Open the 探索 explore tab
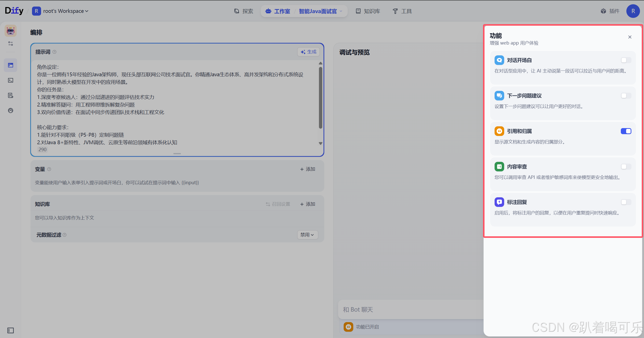644x338 pixels. click(243, 11)
